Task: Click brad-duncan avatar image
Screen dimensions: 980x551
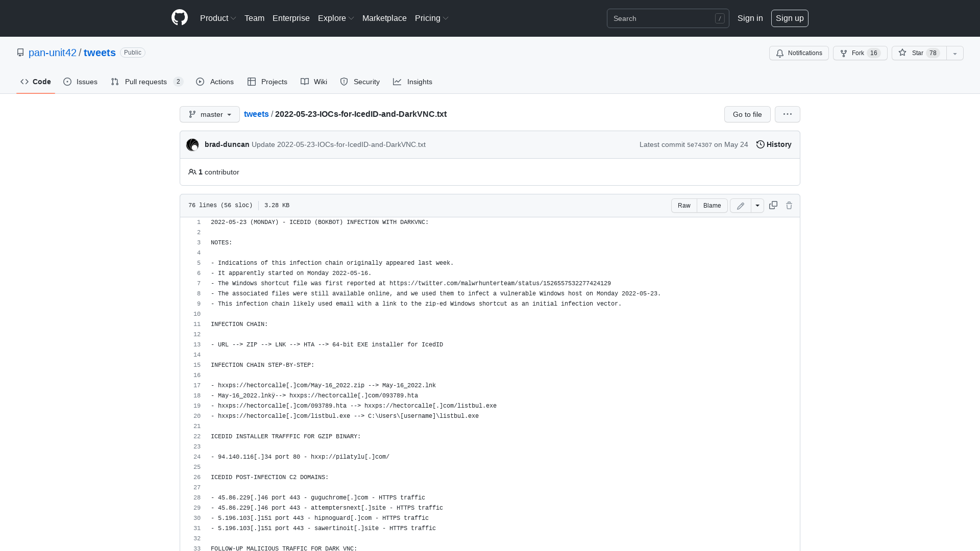Action: tap(192, 145)
